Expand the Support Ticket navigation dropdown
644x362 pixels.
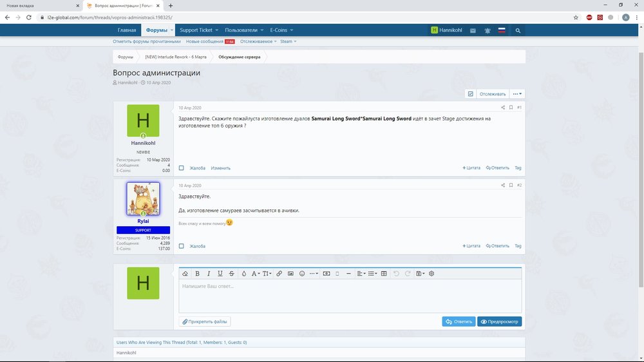(200, 30)
